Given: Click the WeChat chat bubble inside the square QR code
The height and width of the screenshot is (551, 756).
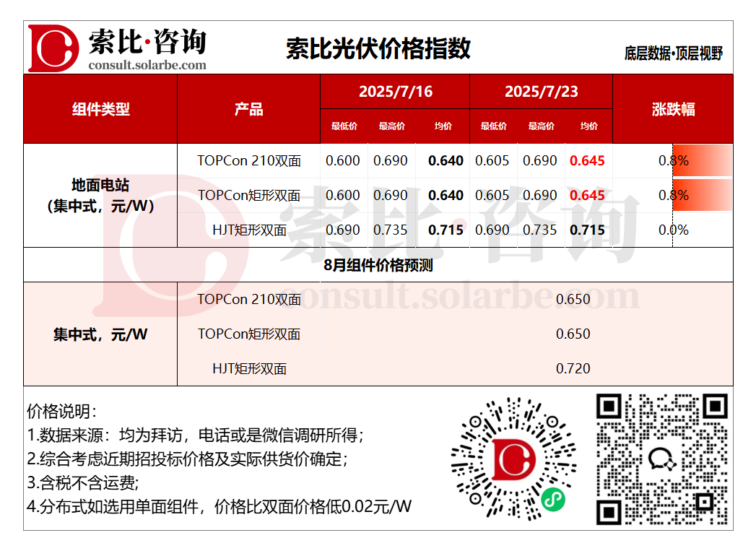Looking at the screenshot, I should pos(661,459).
